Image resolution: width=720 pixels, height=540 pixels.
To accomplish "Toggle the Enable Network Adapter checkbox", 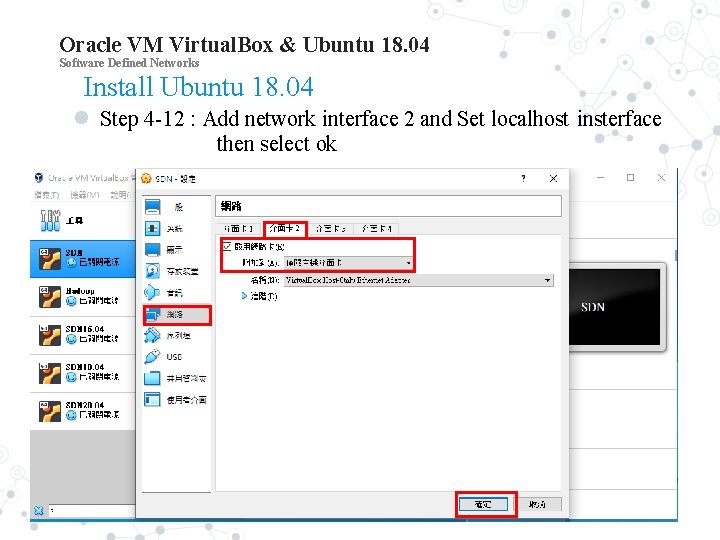I will [227, 247].
